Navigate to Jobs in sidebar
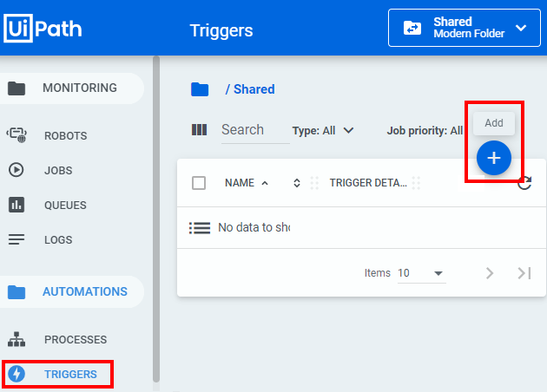The width and height of the screenshot is (547, 392). tap(58, 171)
